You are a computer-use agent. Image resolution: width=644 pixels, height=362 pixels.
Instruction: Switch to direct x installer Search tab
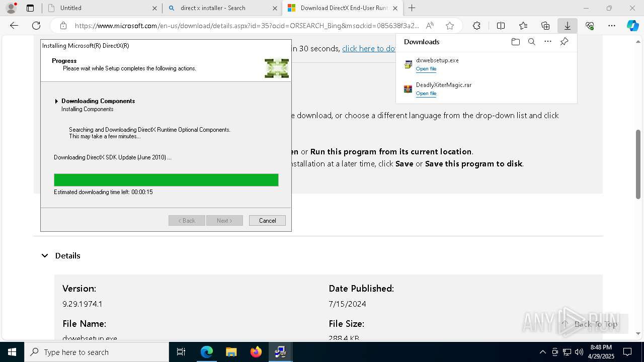tap(222, 8)
